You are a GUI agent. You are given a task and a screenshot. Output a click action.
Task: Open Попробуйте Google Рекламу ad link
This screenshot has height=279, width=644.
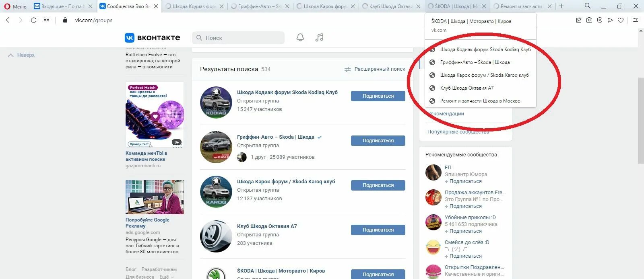point(147,223)
